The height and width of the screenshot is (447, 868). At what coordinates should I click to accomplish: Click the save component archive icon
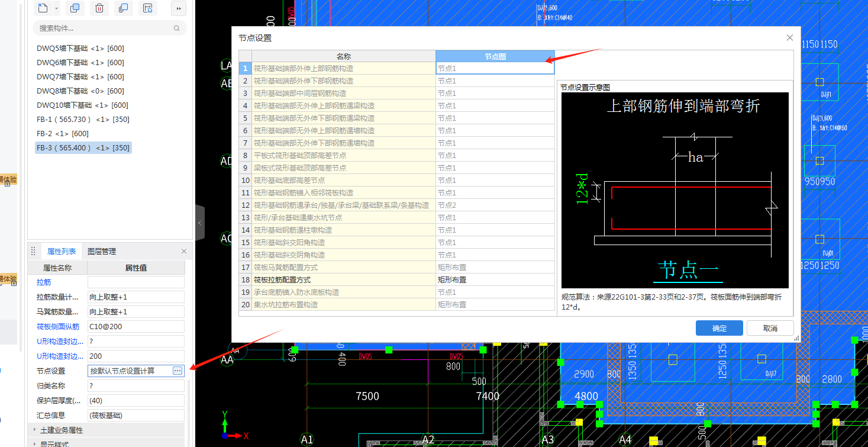point(148,8)
